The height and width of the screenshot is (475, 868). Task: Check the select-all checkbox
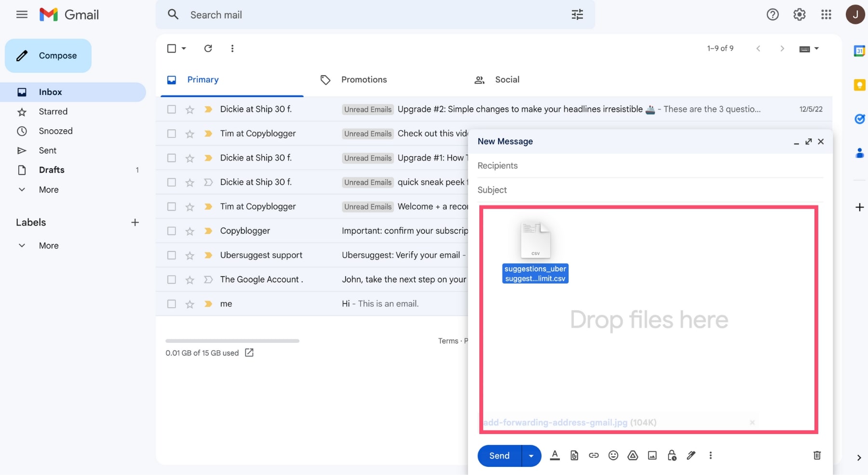(171, 48)
